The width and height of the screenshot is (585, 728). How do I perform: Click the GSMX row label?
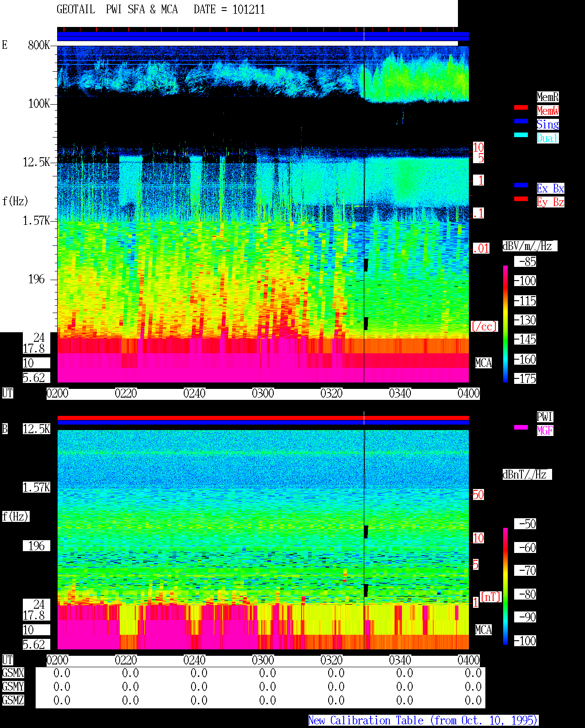13,673
